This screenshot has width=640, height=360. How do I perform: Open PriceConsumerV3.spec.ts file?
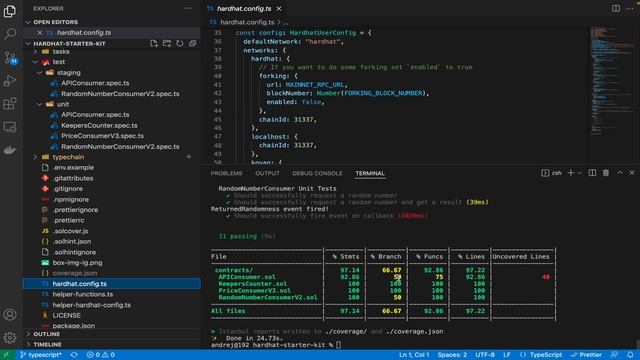111,136
